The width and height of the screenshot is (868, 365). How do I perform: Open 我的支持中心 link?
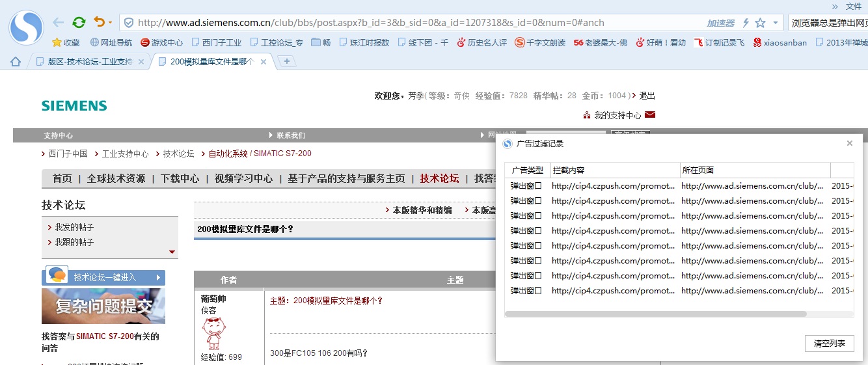tap(617, 115)
